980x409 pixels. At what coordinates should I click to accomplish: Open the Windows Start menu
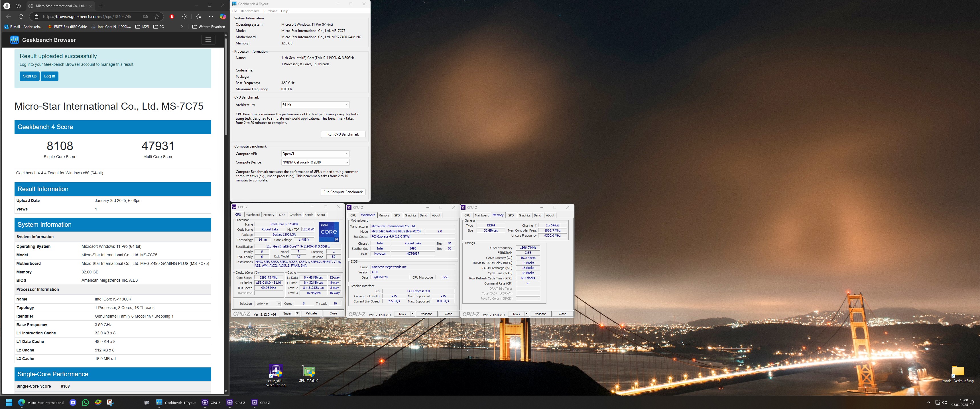9,402
